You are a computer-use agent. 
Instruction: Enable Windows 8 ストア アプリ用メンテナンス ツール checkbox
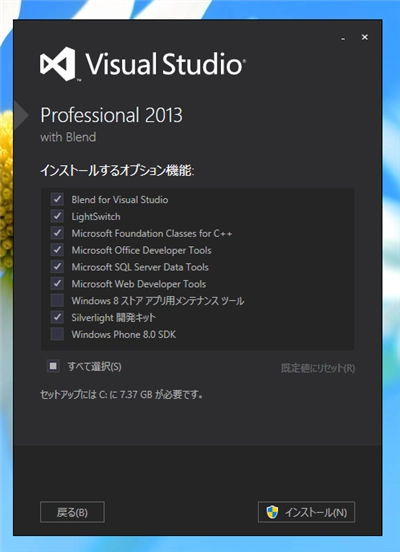[57, 300]
